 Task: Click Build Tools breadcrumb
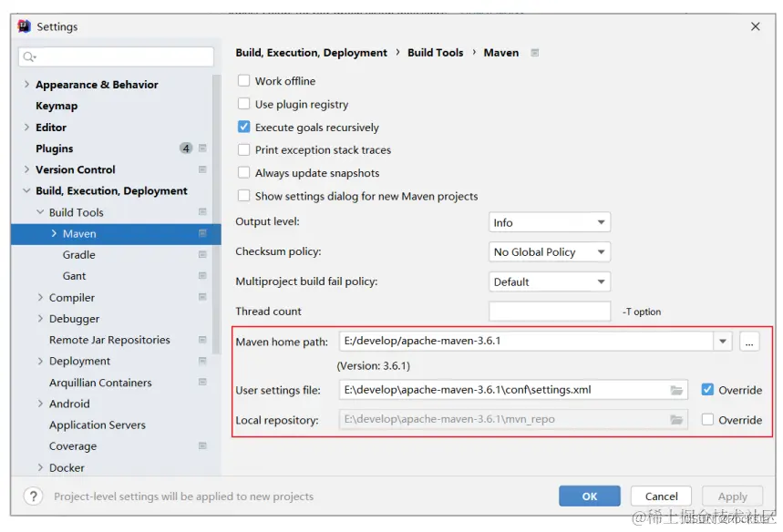pyautogui.click(x=436, y=53)
